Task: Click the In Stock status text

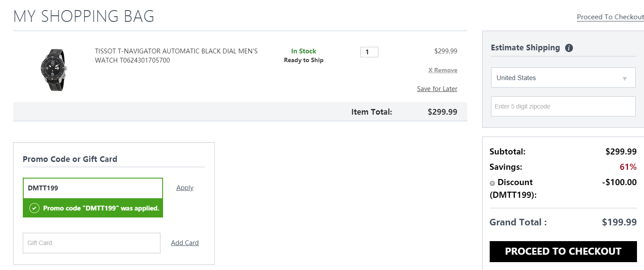Action: (x=303, y=51)
